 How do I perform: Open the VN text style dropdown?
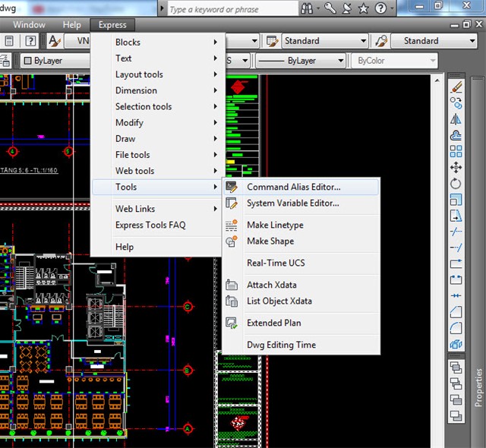pyautogui.click(x=77, y=41)
